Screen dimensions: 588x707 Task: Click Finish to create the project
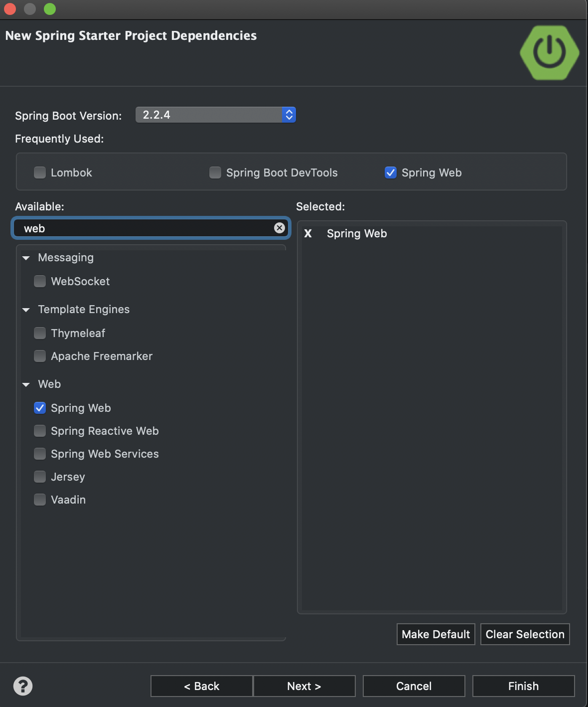coord(524,686)
